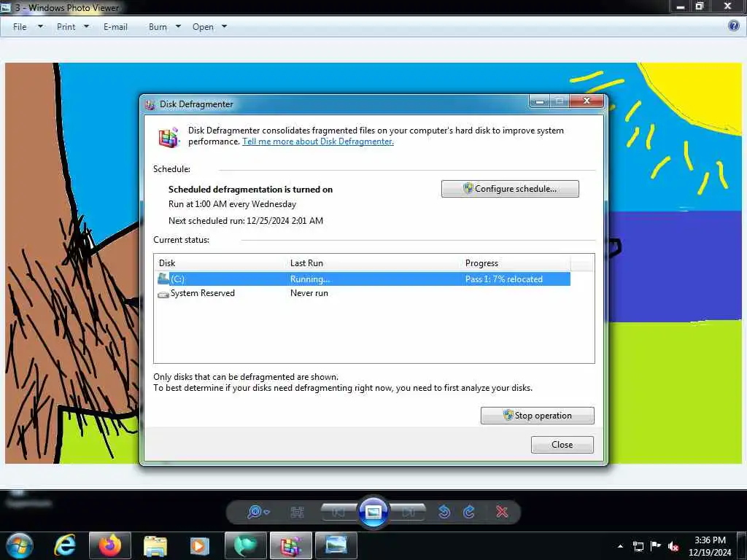Switch to Photo Viewer taskbar button

(336, 545)
